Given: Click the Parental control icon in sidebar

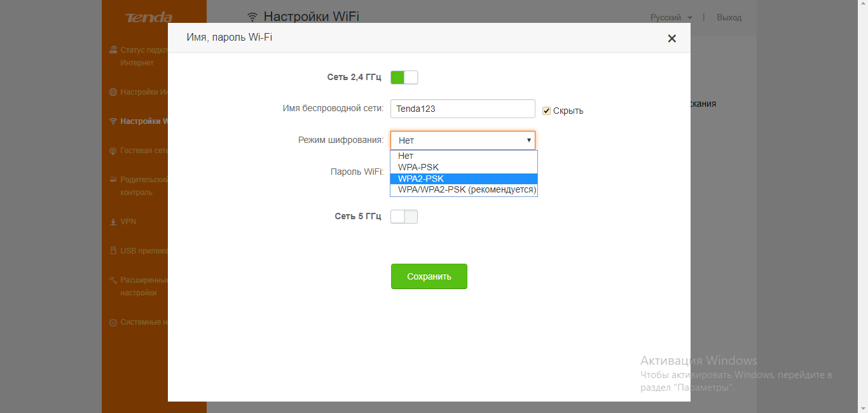Looking at the screenshot, I should pos(113,180).
